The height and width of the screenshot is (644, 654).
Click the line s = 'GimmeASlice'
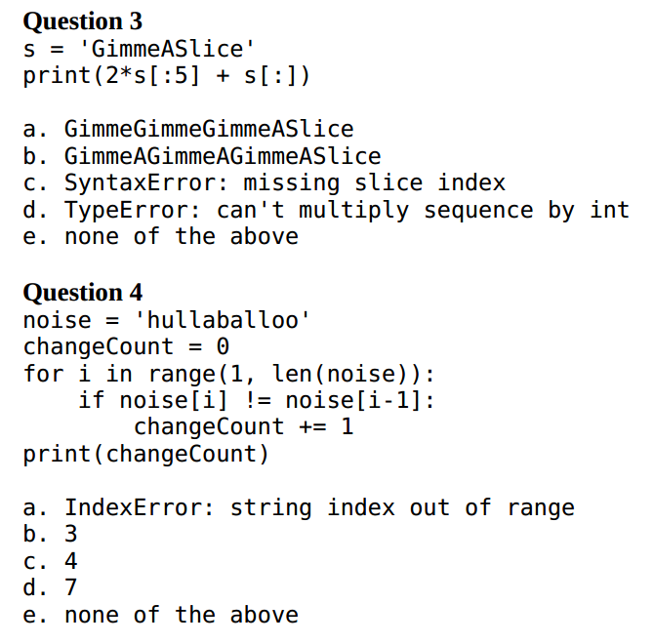click(x=139, y=49)
